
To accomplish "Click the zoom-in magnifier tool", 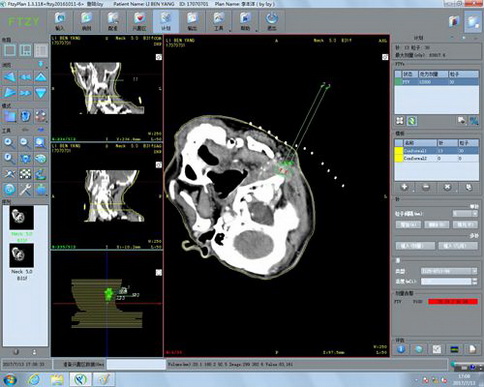I will point(10,143).
